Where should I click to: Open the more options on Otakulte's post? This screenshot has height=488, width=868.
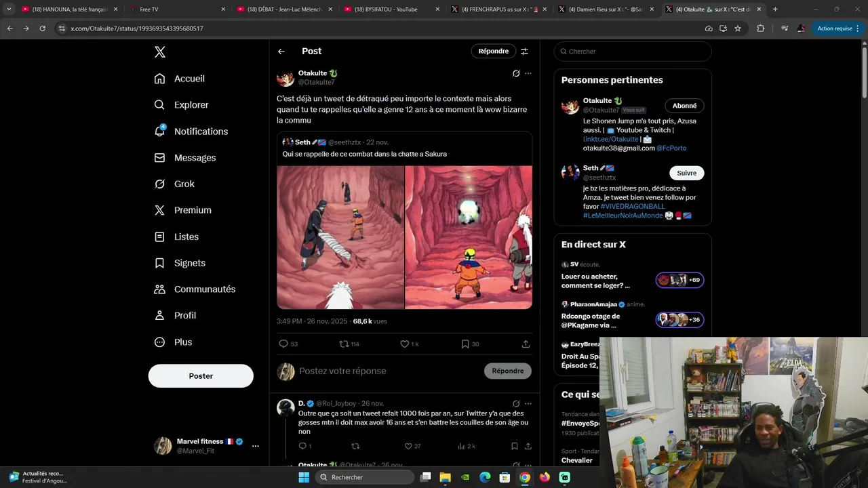tap(528, 73)
